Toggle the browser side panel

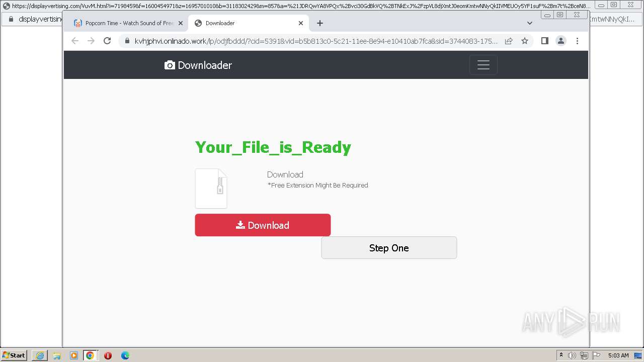point(544,41)
